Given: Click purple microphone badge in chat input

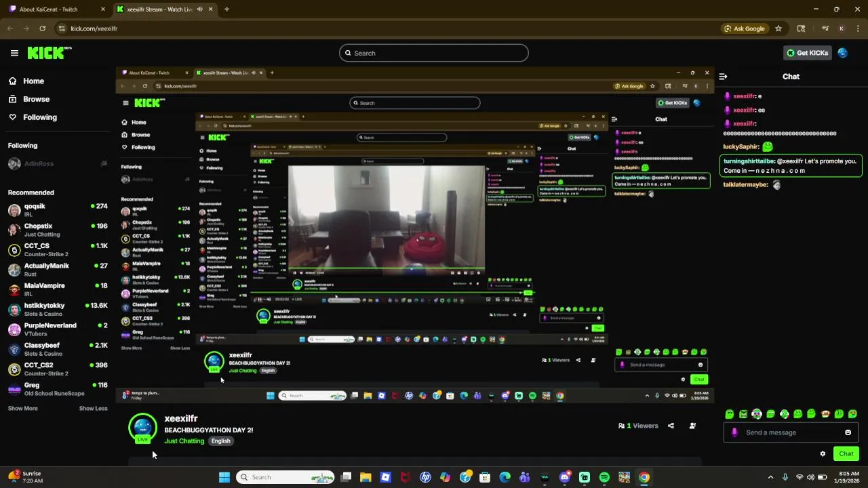Looking at the screenshot, I should pyautogui.click(x=734, y=432).
